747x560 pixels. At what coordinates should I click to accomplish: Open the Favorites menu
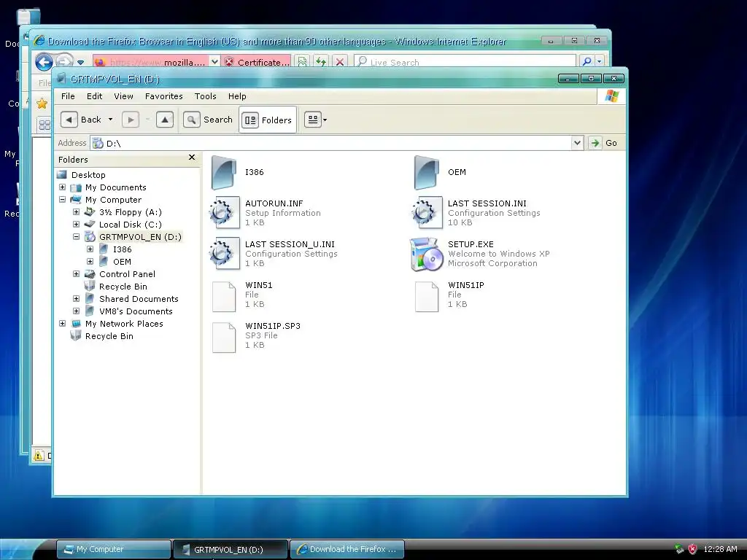click(164, 96)
